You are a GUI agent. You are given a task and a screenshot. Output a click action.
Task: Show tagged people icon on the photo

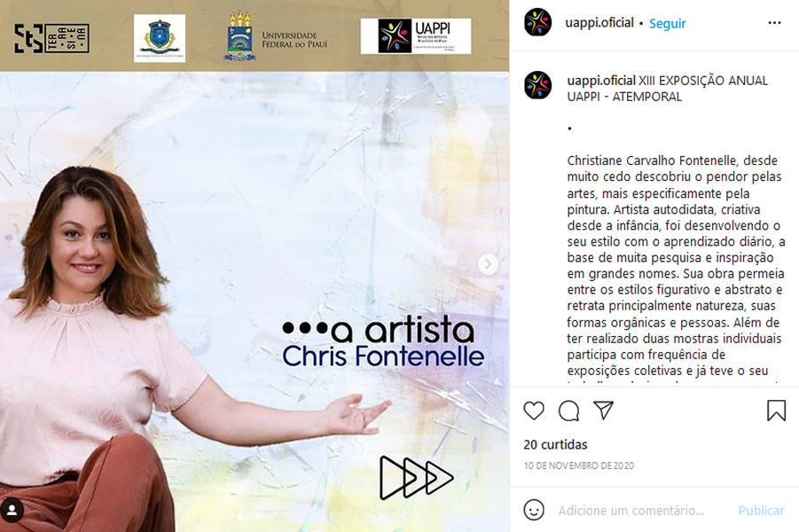[12, 510]
